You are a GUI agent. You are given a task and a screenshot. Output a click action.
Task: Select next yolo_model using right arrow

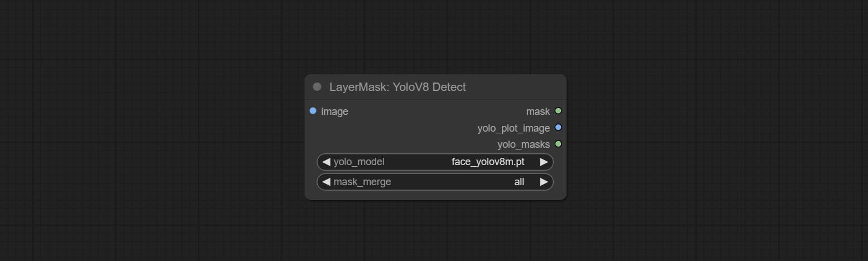[x=544, y=162]
